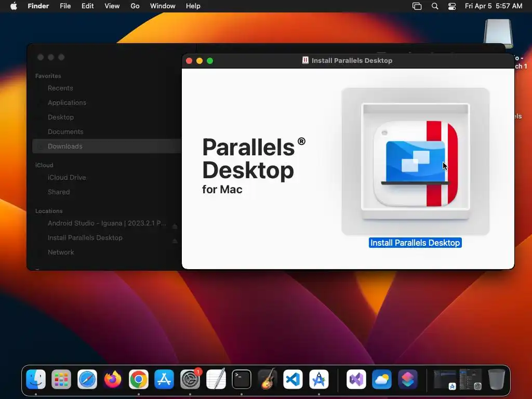Screen dimensions: 532x399
Task: Open the Window menu
Action: pyautogui.click(x=163, y=6)
